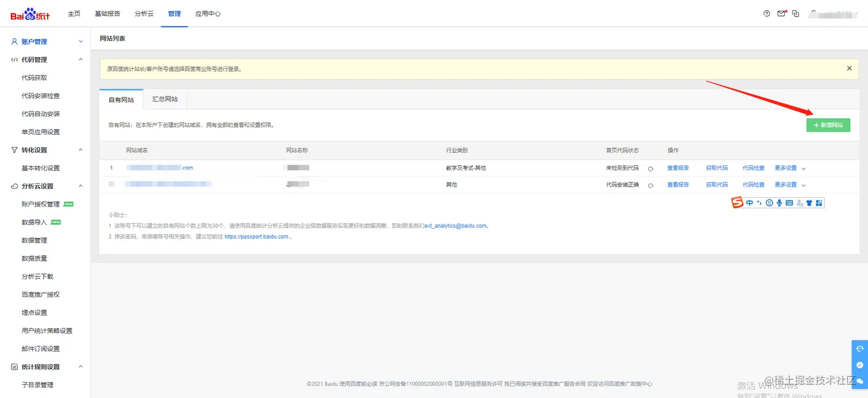Open 应用中心 in top navigation
The image size is (868, 398).
tap(208, 14)
